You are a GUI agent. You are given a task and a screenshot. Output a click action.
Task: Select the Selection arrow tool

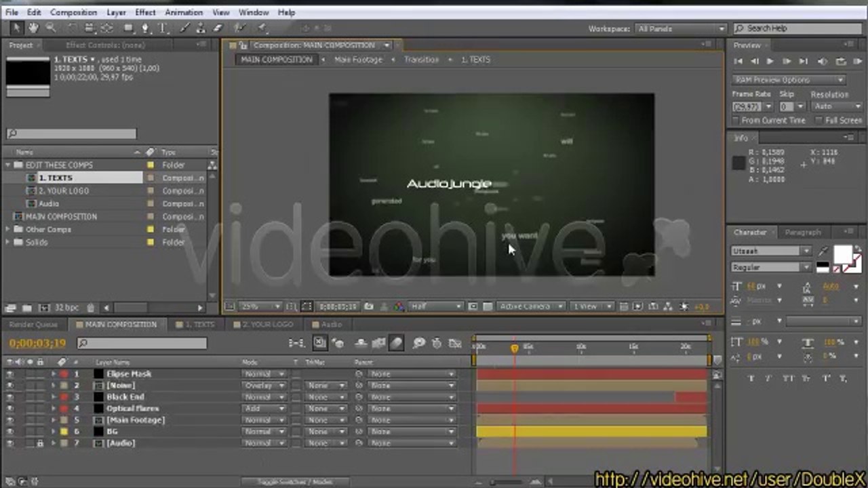16,28
